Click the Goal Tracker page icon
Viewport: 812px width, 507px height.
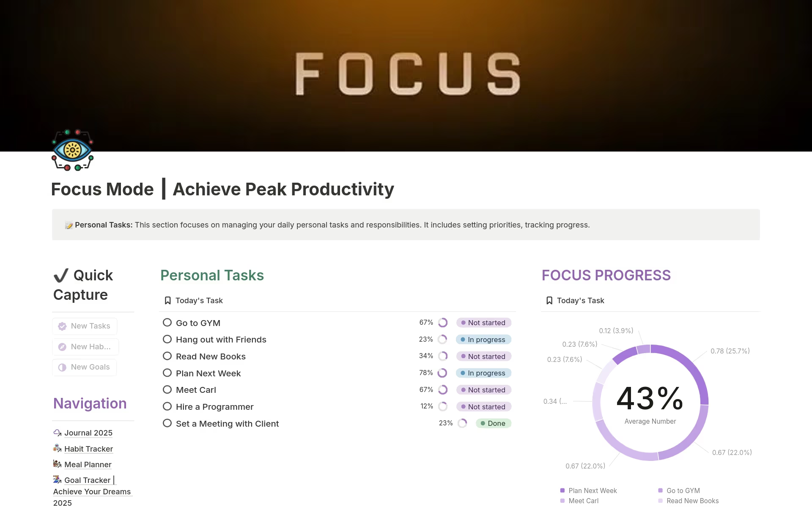tap(58, 479)
